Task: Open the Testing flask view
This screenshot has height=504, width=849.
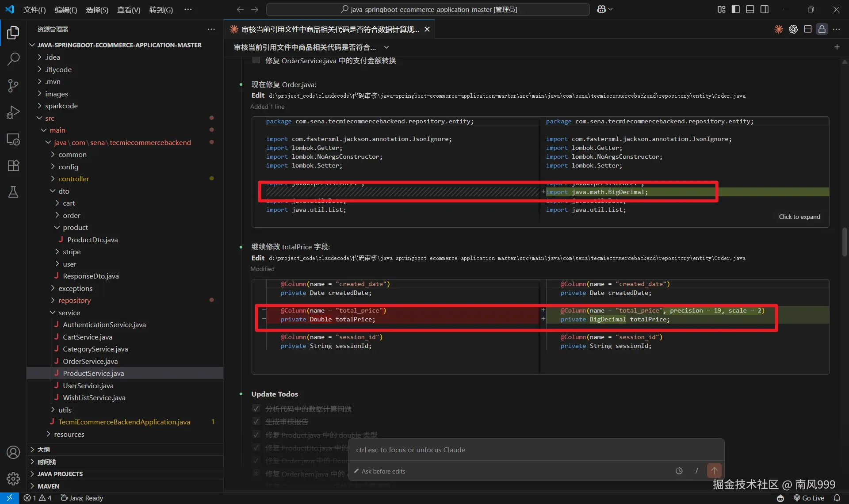Action: (x=13, y=192)
